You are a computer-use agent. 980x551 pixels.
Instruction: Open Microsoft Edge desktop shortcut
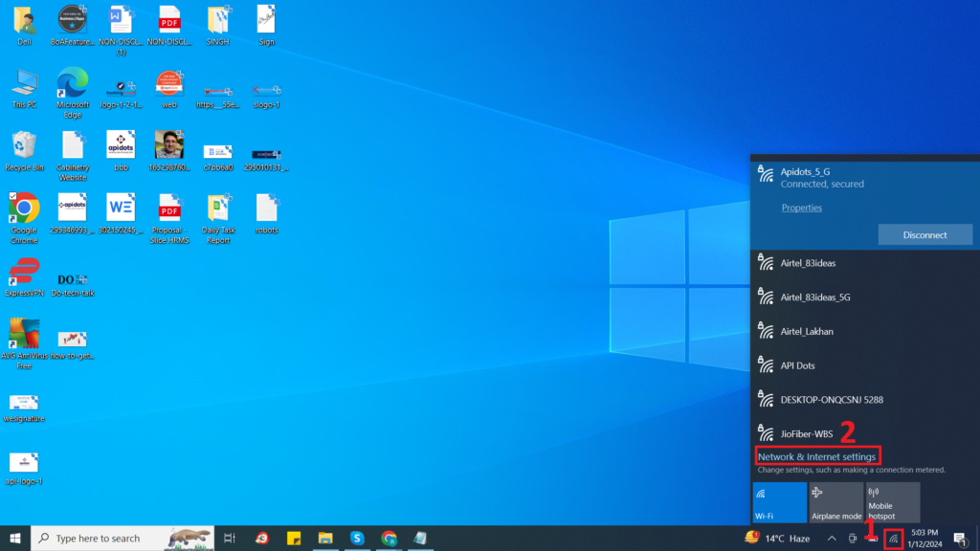[x=73, y=84]
